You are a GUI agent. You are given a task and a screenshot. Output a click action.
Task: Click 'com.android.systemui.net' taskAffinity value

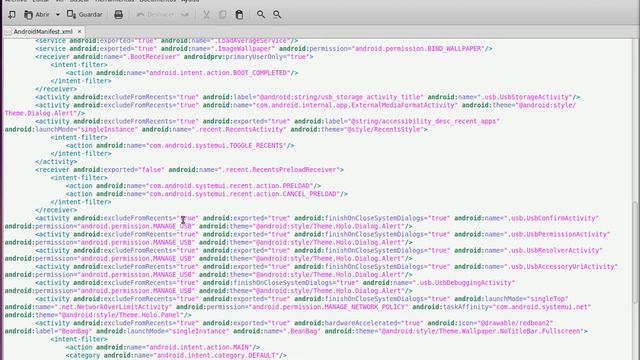[x=542, y=307]
